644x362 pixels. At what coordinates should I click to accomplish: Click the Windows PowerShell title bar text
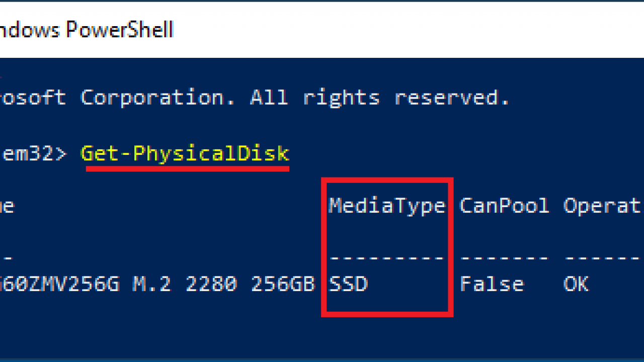(87, 30)
